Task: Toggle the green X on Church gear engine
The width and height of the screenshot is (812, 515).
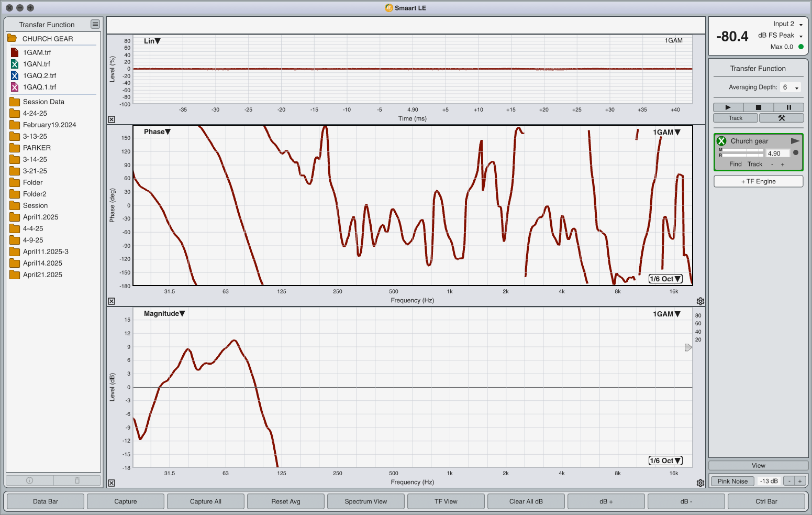Action: coord(721,141)
